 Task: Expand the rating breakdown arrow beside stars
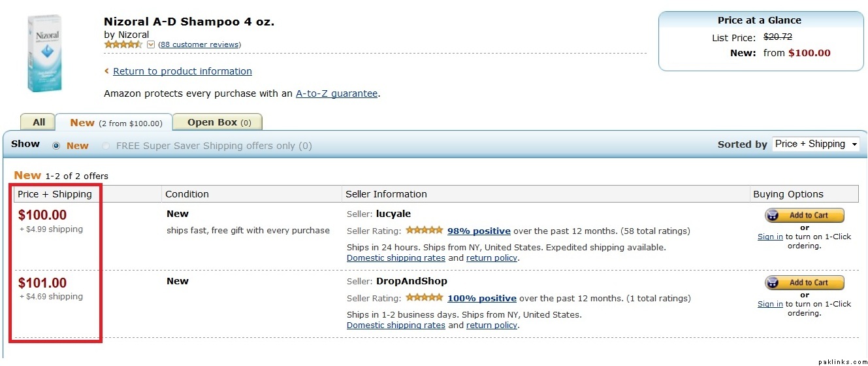tap(151, 44)
